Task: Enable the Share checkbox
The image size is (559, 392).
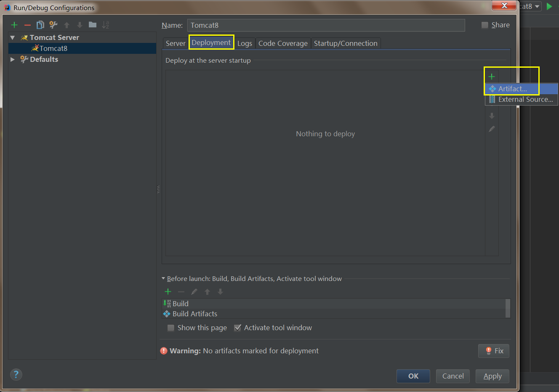Action: tap(484, 25)
